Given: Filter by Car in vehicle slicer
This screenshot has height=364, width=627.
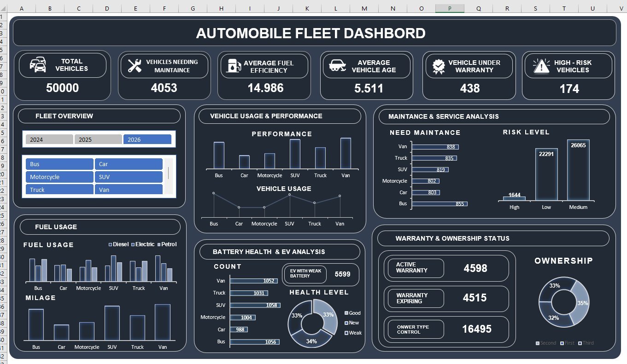Looking at the screenshot, I should pos(129,164).
